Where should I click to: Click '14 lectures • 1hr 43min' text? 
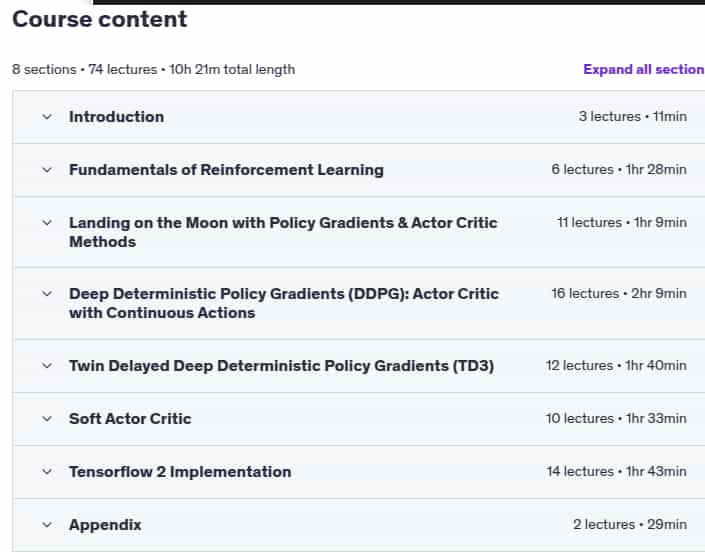click(617, 472)
